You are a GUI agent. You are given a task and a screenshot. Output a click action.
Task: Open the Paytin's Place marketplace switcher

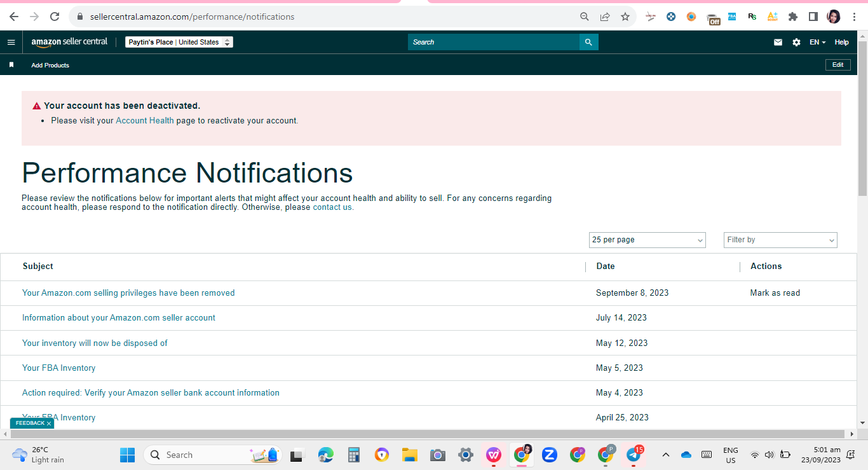tap(179, 42)
